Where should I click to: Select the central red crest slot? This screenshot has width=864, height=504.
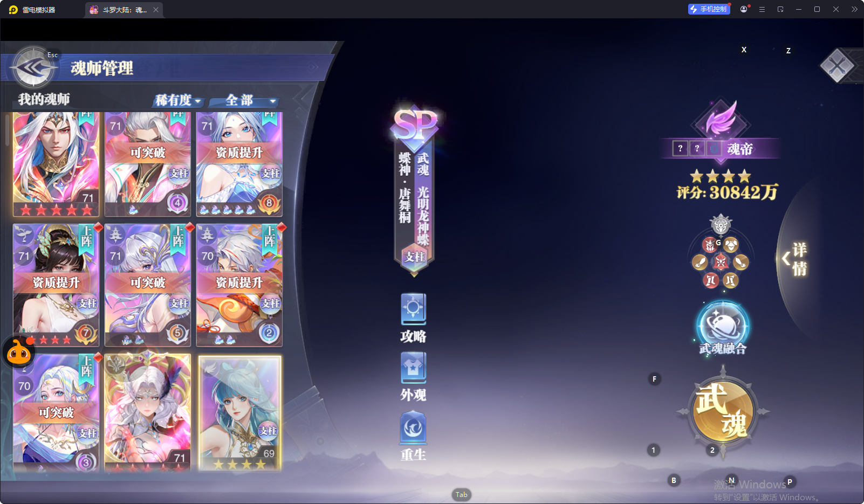point(721,262)
